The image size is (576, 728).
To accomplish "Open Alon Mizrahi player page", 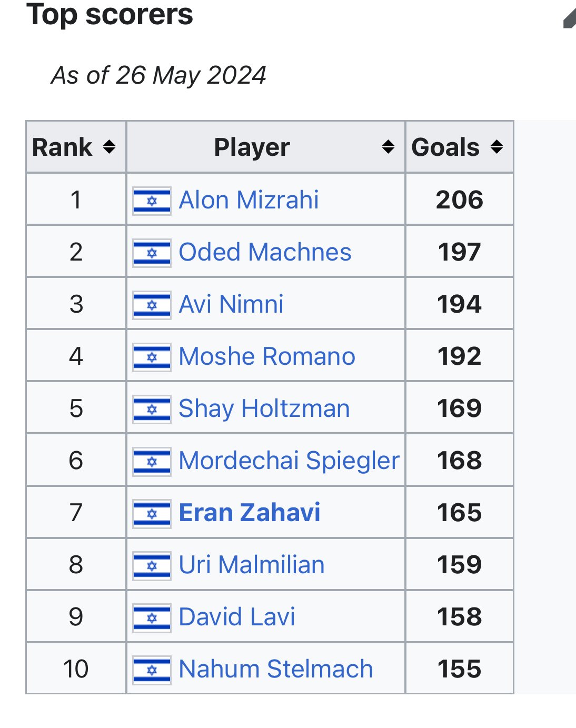I will tap(249, 200).
